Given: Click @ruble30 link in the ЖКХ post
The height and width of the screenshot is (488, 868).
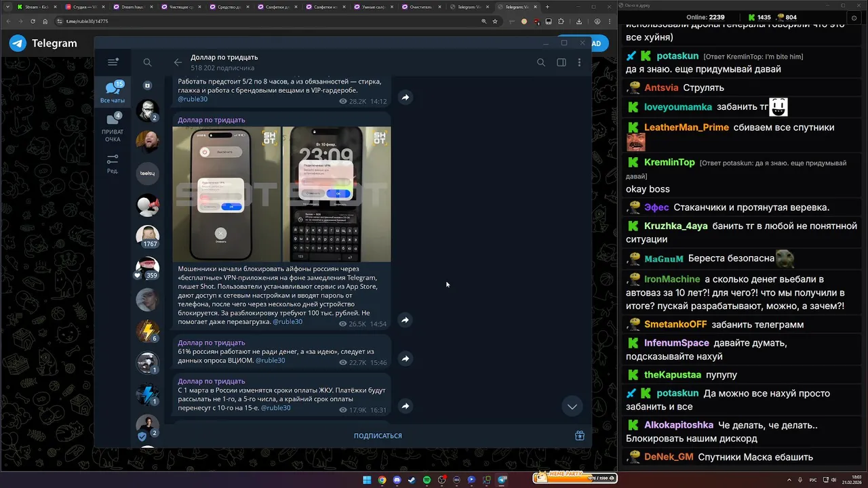Looking at the screenshot, I should coord(275,408).
